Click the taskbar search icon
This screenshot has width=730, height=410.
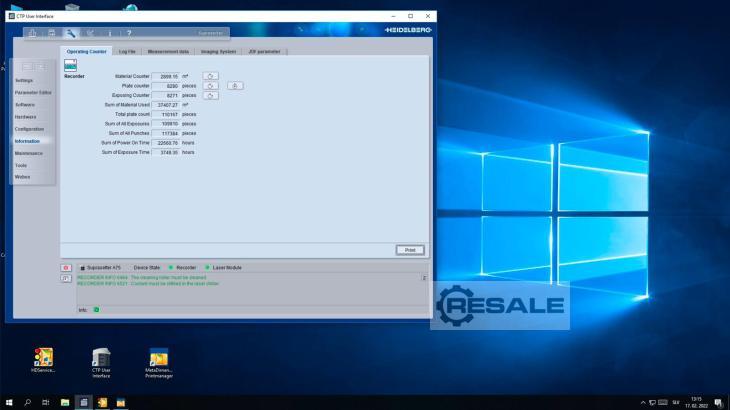27,403
